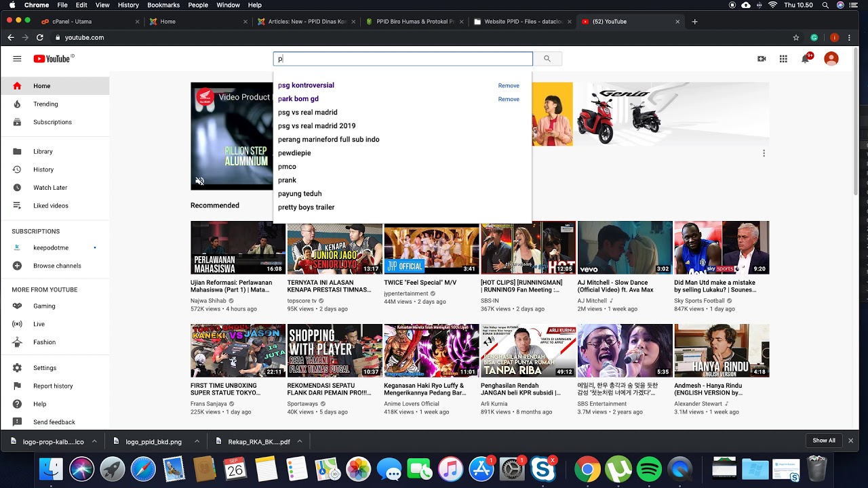Open the account avatar menu
This screenshot has height=488, width=868.
(831, 59)
